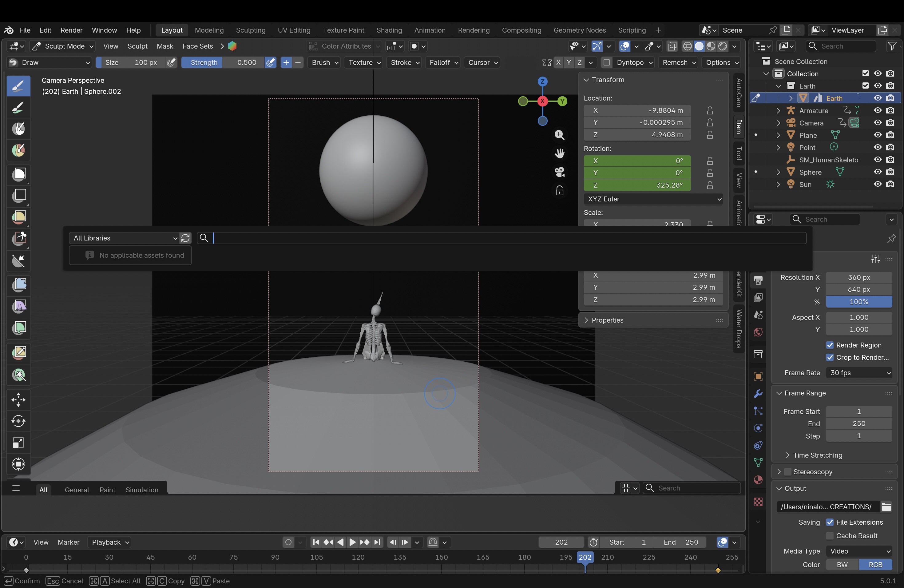Uncheck Render Region checkbox

(830, 345)
